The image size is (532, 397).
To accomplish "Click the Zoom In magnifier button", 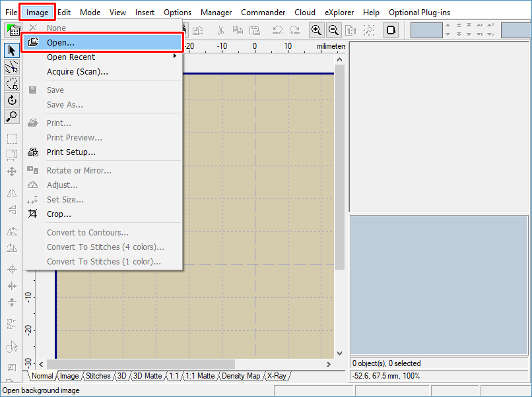I will point(316,30).
